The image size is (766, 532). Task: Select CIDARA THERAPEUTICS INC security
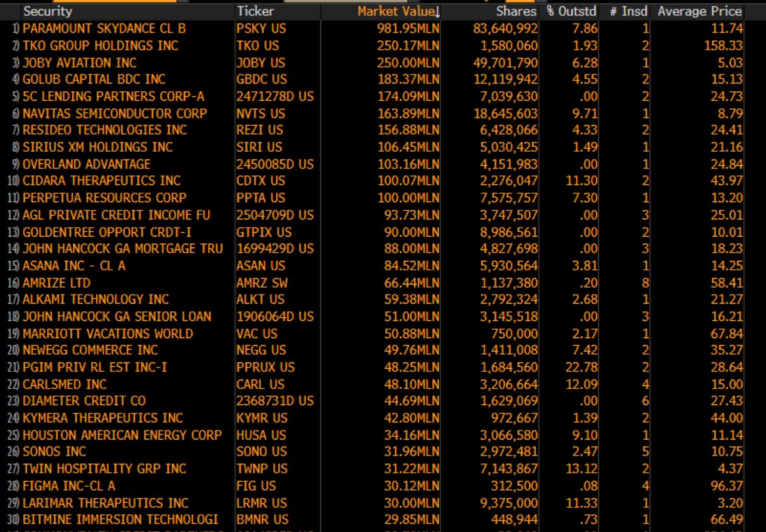[101, 181]
